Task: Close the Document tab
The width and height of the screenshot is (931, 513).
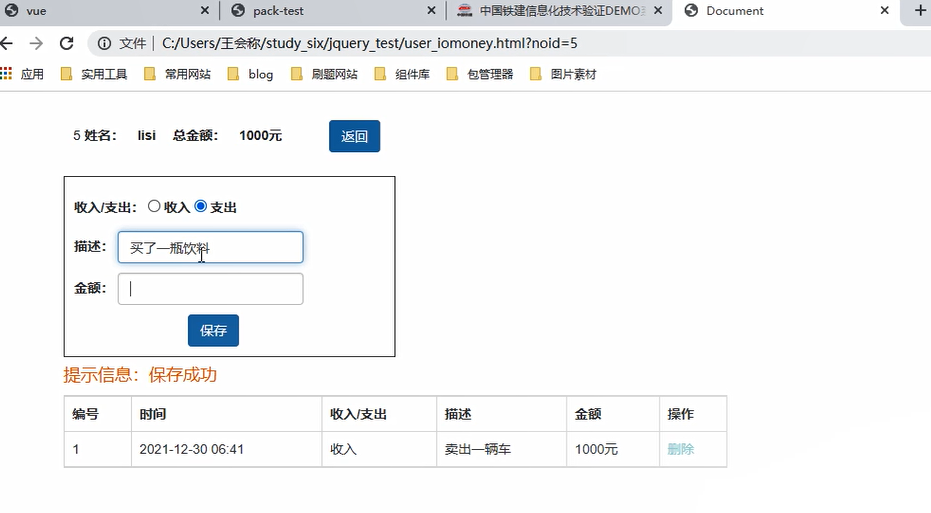Action: tap(885, 11)
